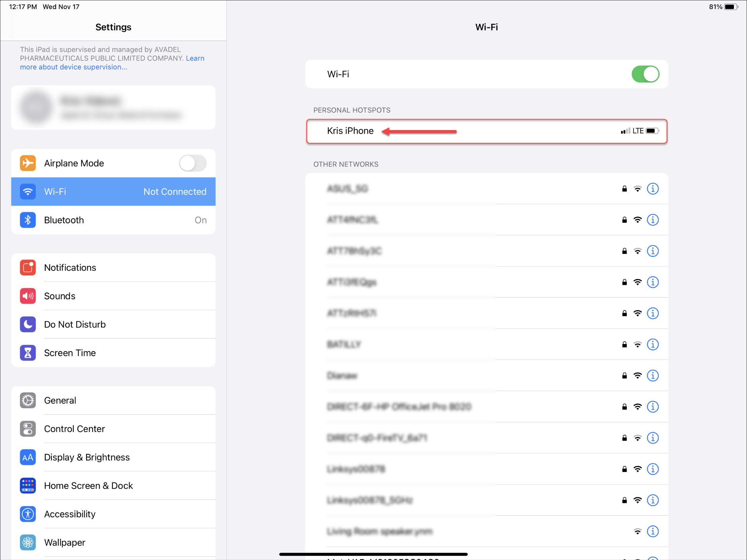Open Wi-Fi settings in the sidebar
The width and height of the screenshot is (747, 560).
[113, 191]
